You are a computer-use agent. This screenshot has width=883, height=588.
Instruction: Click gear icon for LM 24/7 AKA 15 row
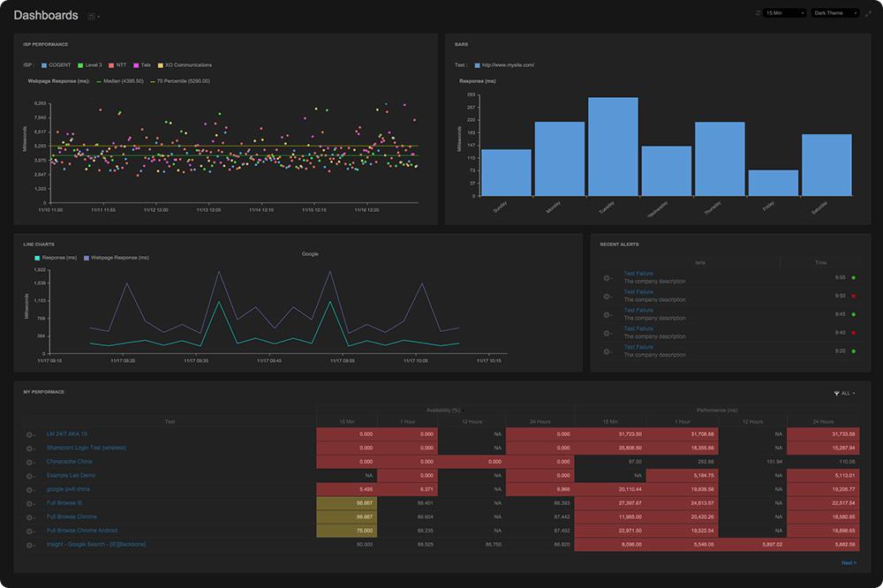(31, 434)
